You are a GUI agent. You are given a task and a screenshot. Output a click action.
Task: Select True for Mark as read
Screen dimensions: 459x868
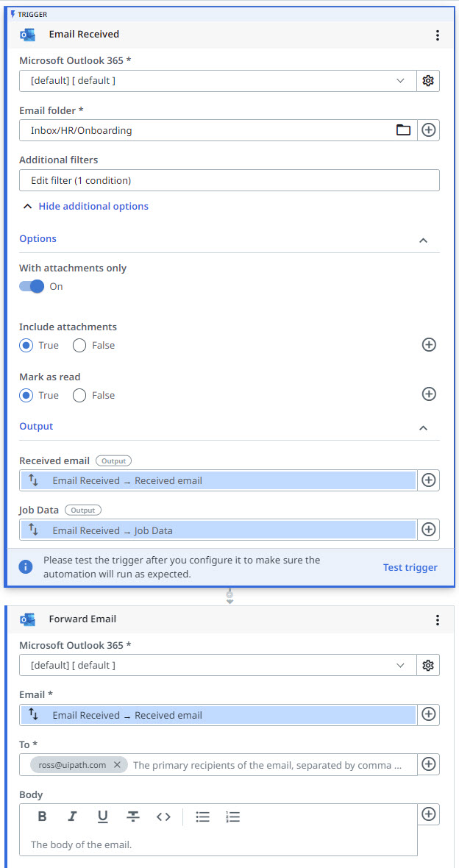[x=26, y=395]
